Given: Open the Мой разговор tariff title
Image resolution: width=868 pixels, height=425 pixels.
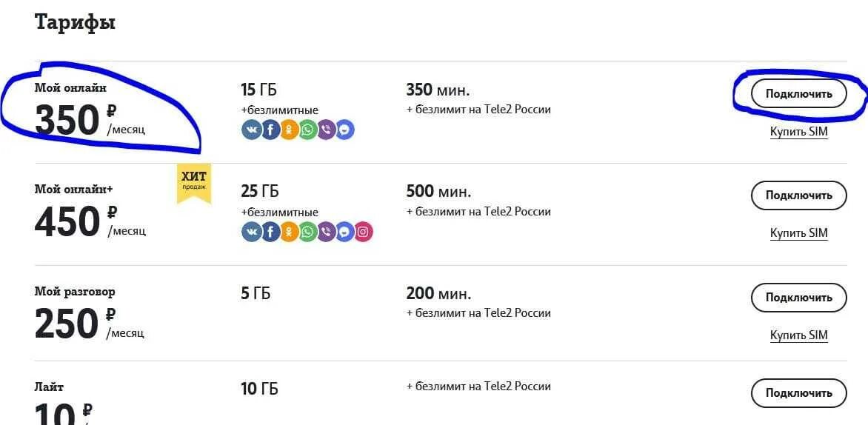Looking at the screenshot, I should point(75,292).
